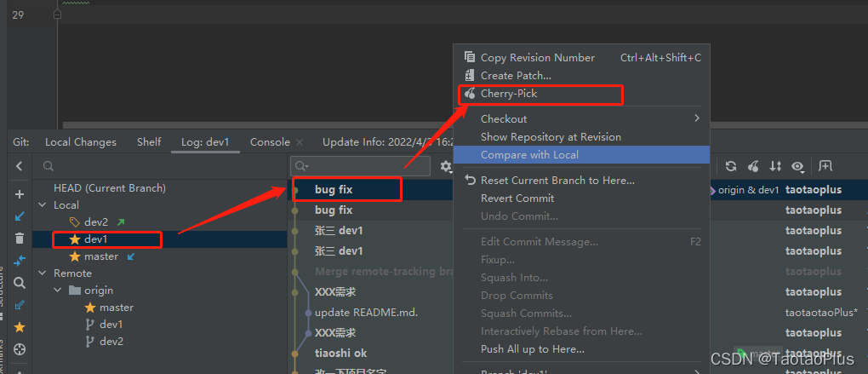Collapse the branches pane with the left chevron
Viewport: 868px width, 374px height.
(20, 166)
